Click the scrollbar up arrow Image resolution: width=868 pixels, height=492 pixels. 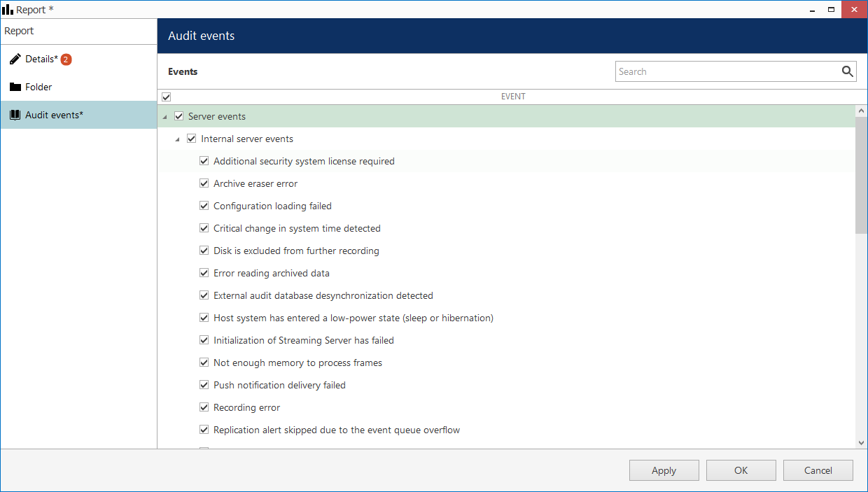click(861, 111)
